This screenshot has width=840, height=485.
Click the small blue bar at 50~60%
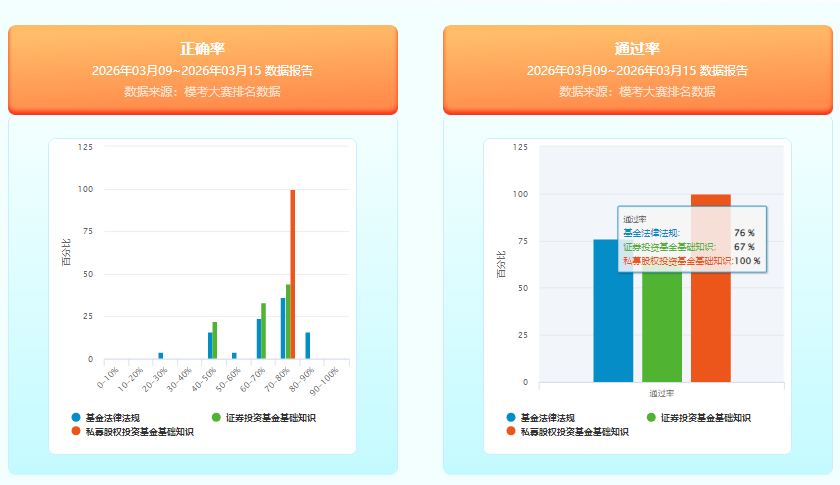pyautogui.click(x=234, y=355)
